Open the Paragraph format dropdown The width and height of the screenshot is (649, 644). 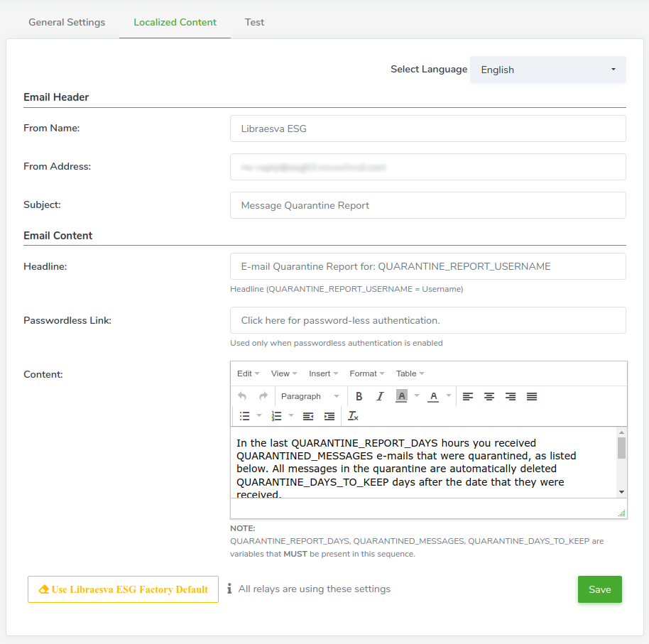310,396
